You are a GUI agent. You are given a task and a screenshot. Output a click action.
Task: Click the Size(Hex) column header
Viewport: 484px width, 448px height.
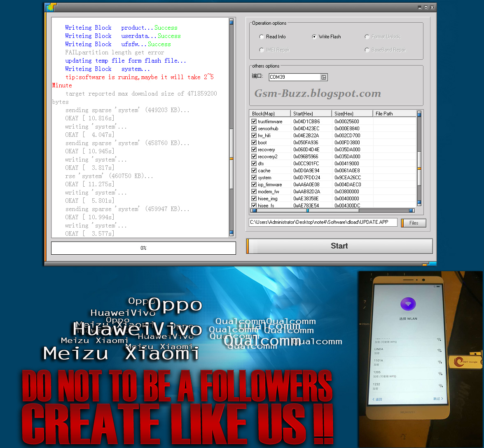352,114
